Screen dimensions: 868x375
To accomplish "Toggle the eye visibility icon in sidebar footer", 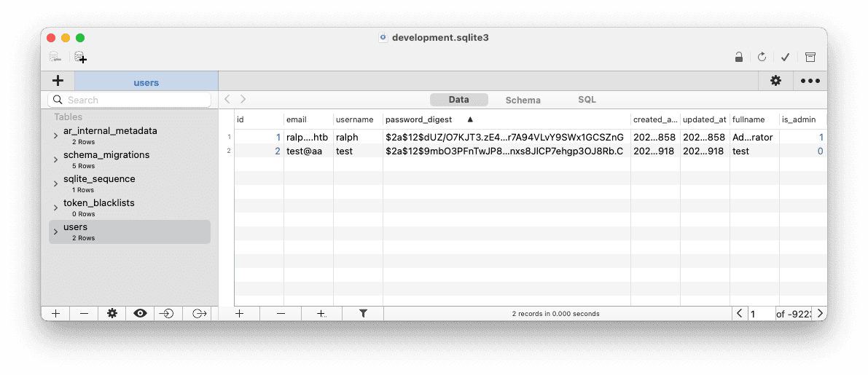I will click(140, 314).
